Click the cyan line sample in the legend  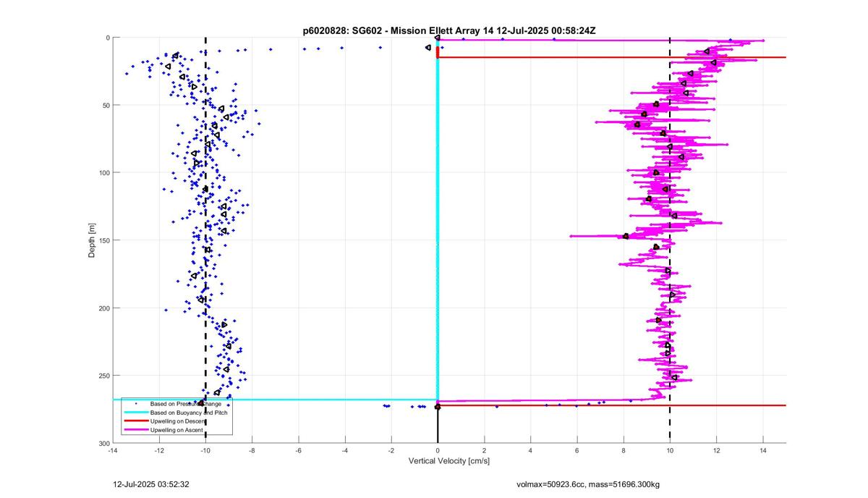[135, 412]
